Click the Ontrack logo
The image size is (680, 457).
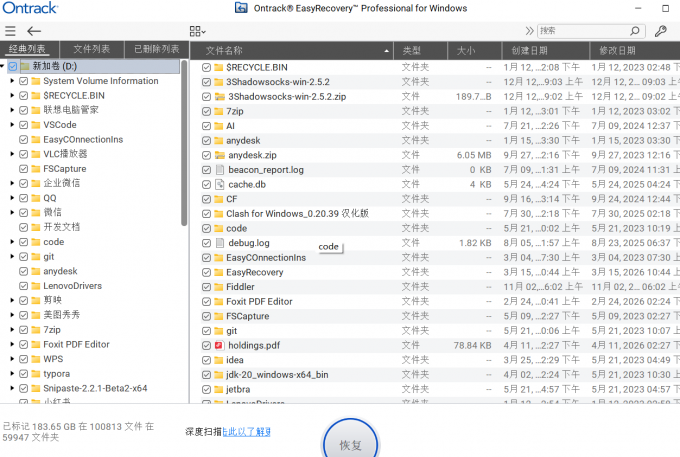point(30,8)
